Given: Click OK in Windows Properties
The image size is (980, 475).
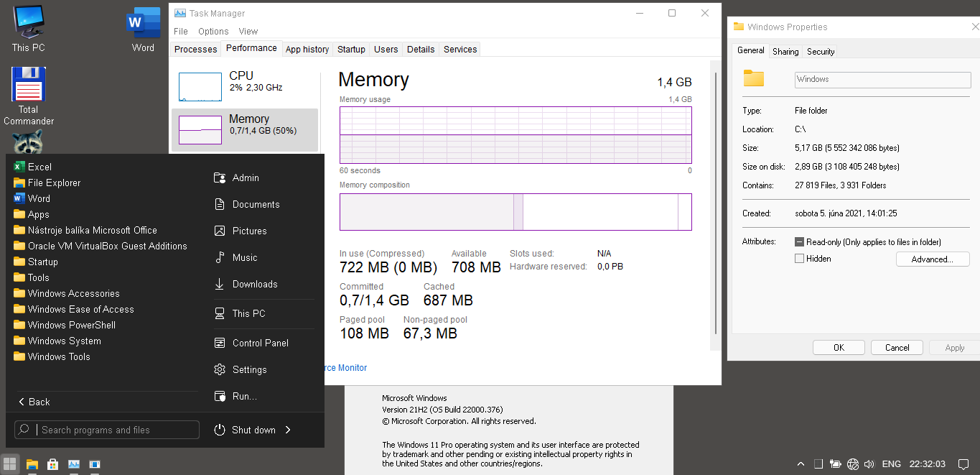Looking at the screenshot, I should pyautogui.click(x=839, y=348).
